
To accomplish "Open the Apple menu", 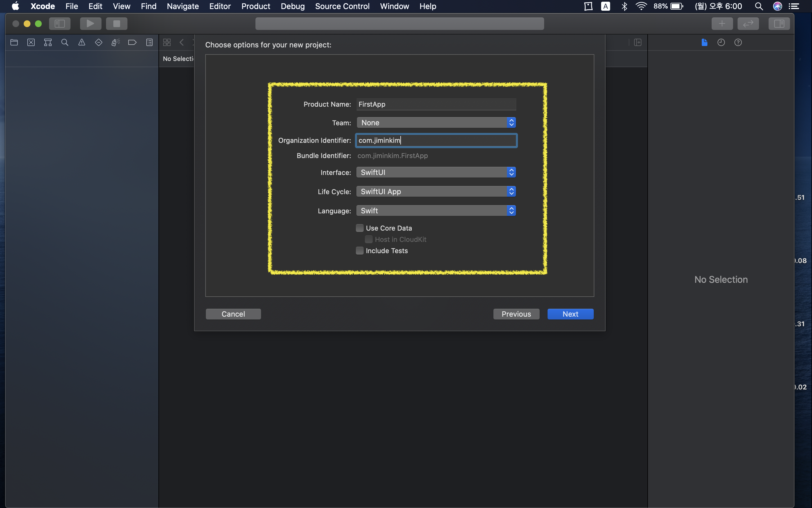I will (x=15, y=6).
